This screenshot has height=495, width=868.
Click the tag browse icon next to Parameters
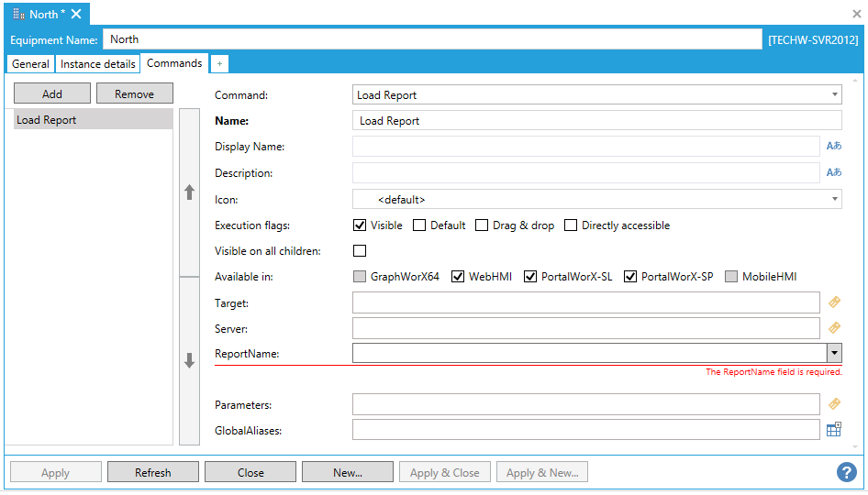834,404
